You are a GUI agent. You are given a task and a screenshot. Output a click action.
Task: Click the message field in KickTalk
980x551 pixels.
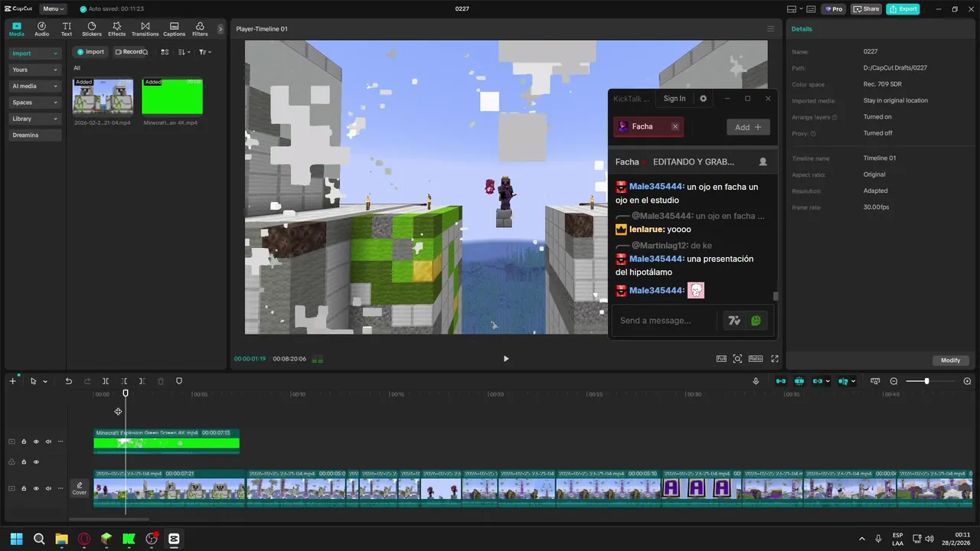pos(665,321)
